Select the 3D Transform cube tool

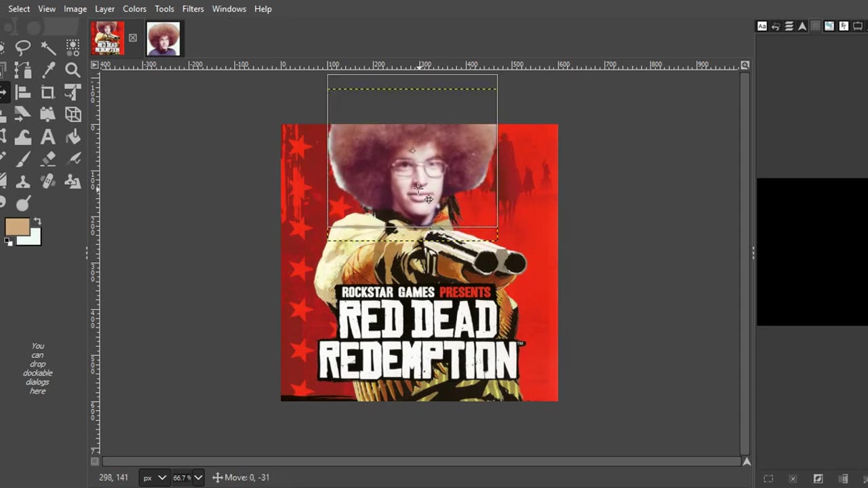pyautogui.click(x=73, y=115)
